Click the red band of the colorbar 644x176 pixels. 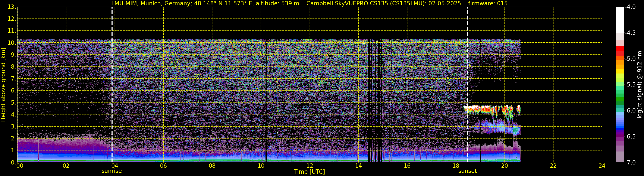click(x=620, y=51)
